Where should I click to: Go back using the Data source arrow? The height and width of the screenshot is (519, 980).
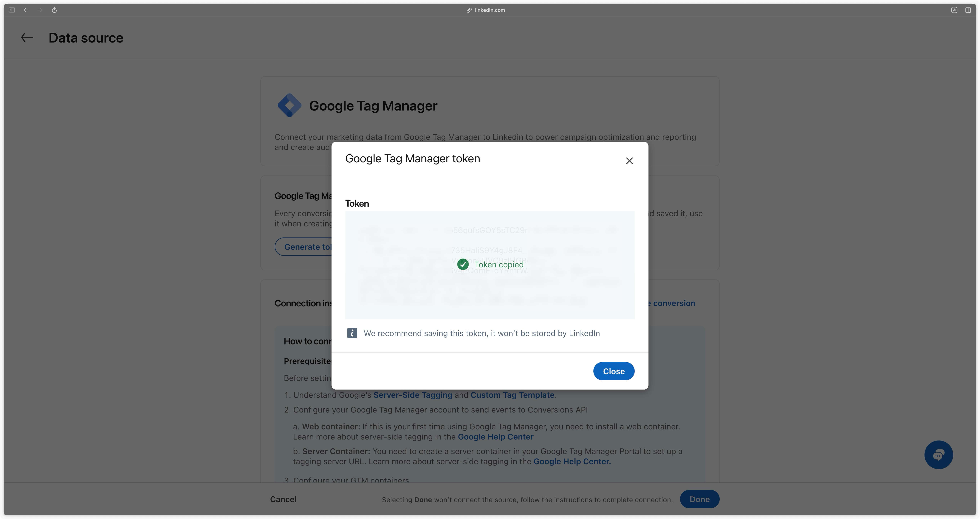pos(27,38)
